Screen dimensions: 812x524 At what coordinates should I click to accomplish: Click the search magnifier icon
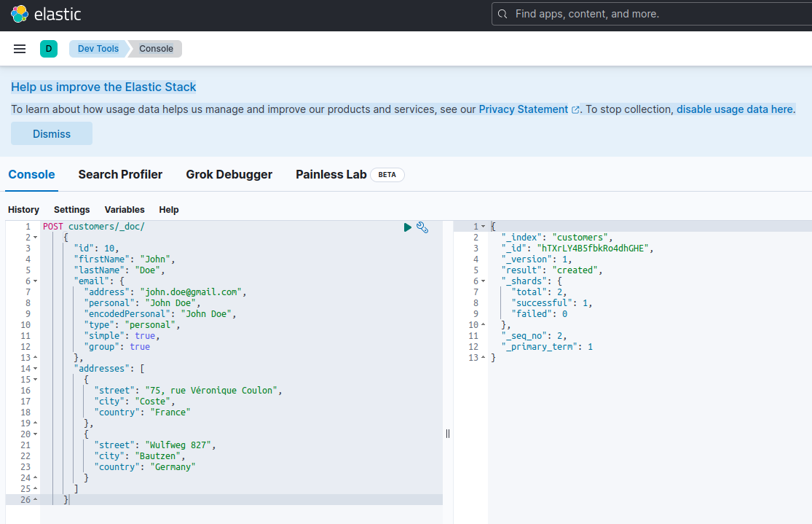pyautogui.click(x=502, y=14)
